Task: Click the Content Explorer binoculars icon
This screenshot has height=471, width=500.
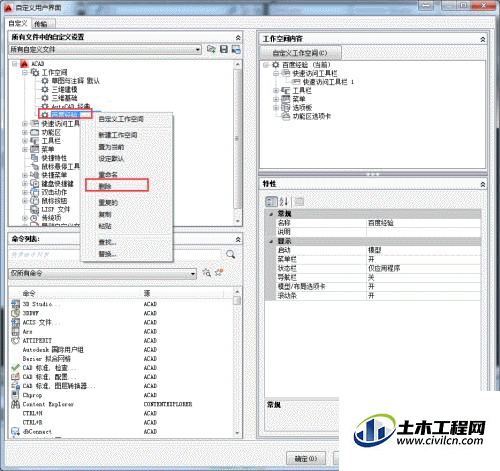Action: click(x=15, y=404)
